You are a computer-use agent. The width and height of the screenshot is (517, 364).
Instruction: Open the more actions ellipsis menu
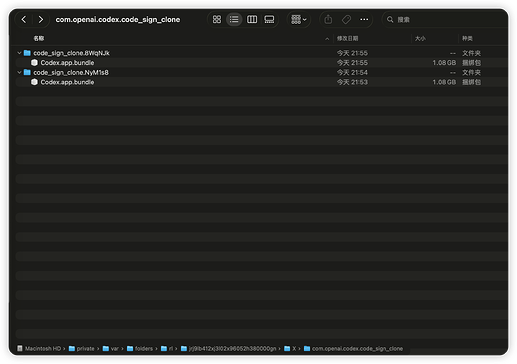(x=364, y=19)
